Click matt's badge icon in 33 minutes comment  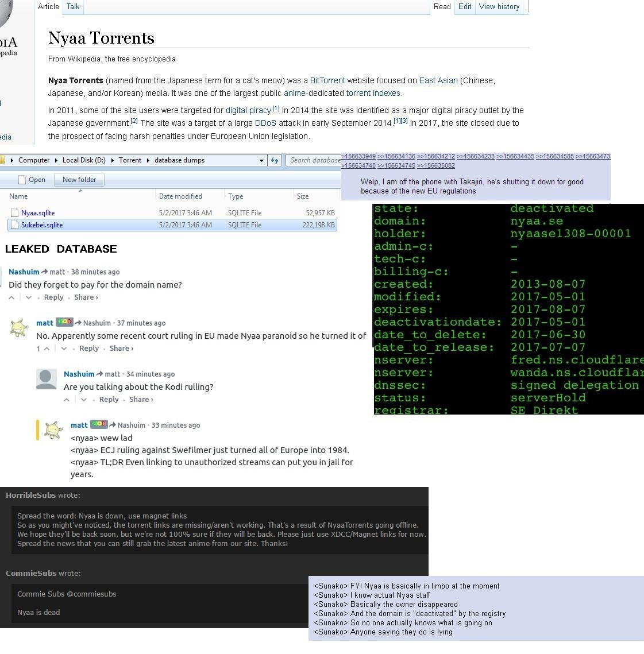pyautogui.click(x=99, y=424)
